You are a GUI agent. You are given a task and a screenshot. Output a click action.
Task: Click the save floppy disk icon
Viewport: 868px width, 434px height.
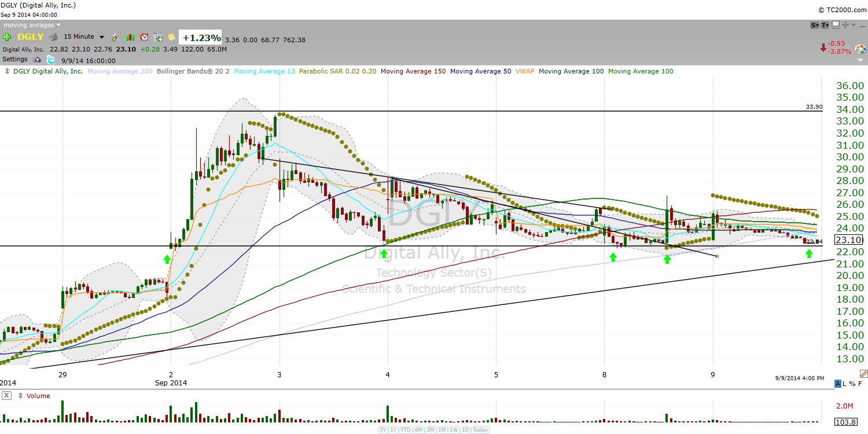(836, 25)
